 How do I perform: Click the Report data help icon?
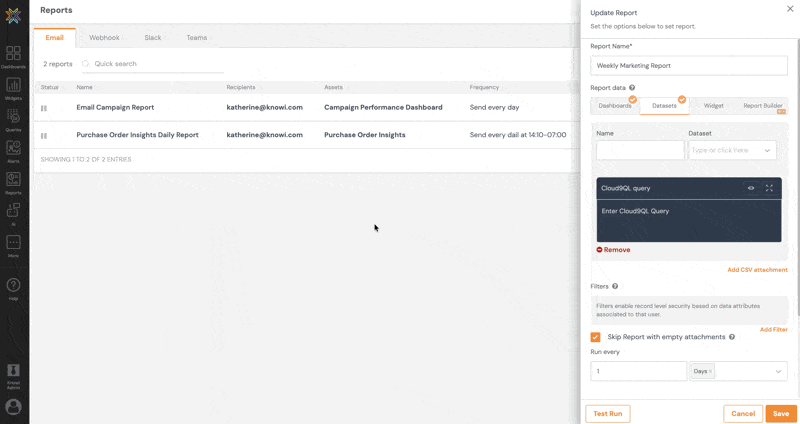point(632,88)
